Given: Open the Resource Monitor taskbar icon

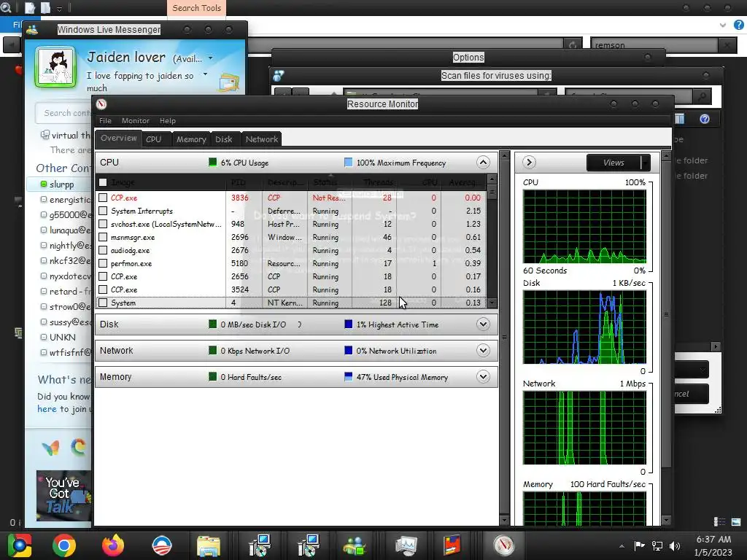Looking at the screenshot, I should pos(503,545).
